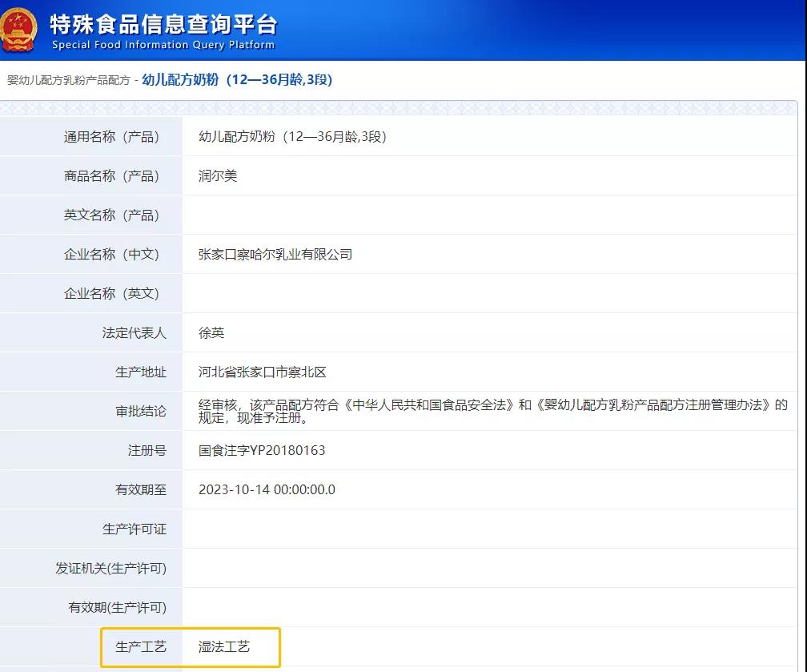Select the 有效期(生产许可) label

click(118, 607)
